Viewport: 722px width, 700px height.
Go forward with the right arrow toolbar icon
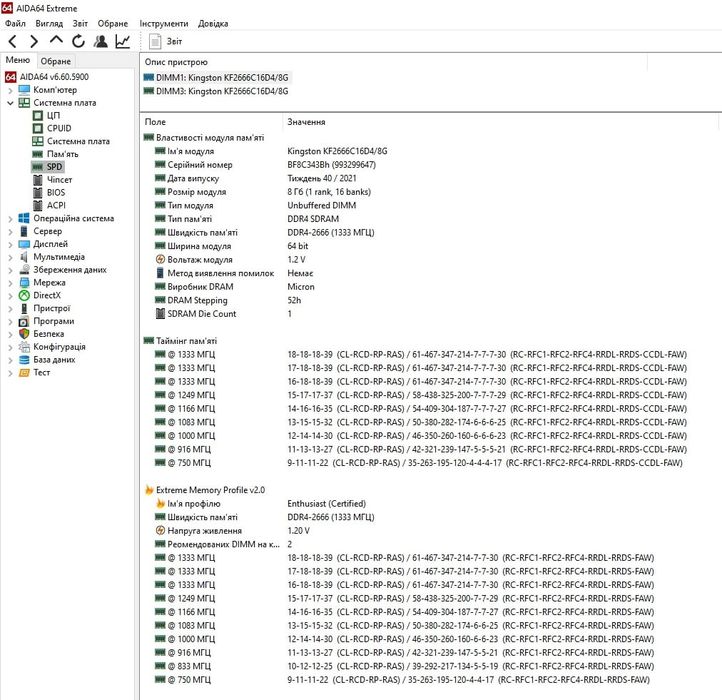tap(34, 41)
